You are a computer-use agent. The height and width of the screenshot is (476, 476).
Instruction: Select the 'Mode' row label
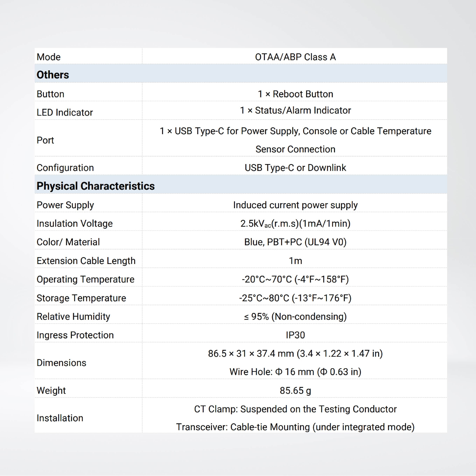(x=48, y=57)
